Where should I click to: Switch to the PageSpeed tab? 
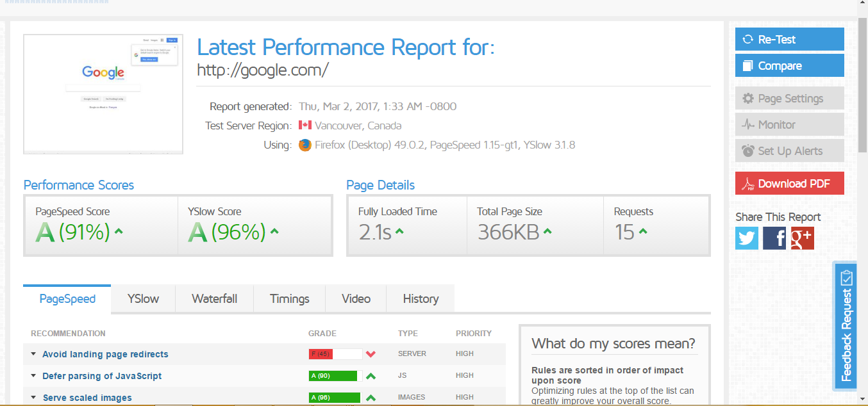coord(67,298)
